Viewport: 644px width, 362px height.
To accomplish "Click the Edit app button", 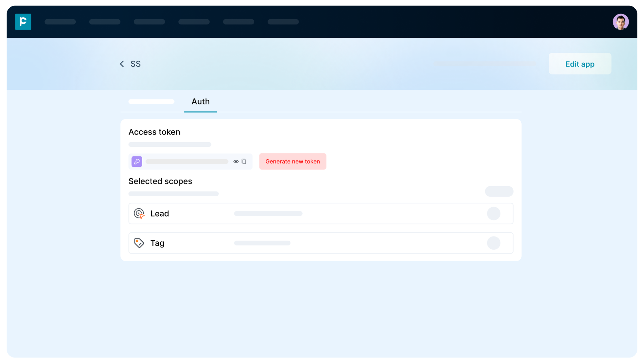I will [x=580, y=64].
